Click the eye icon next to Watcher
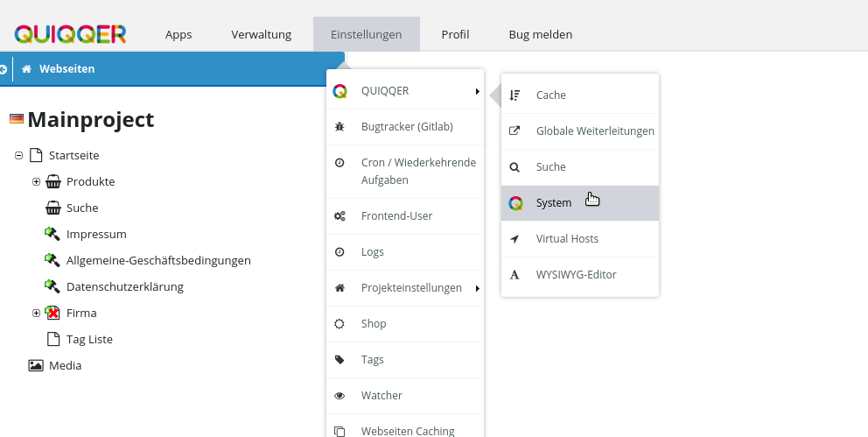 tap(339, 396)
